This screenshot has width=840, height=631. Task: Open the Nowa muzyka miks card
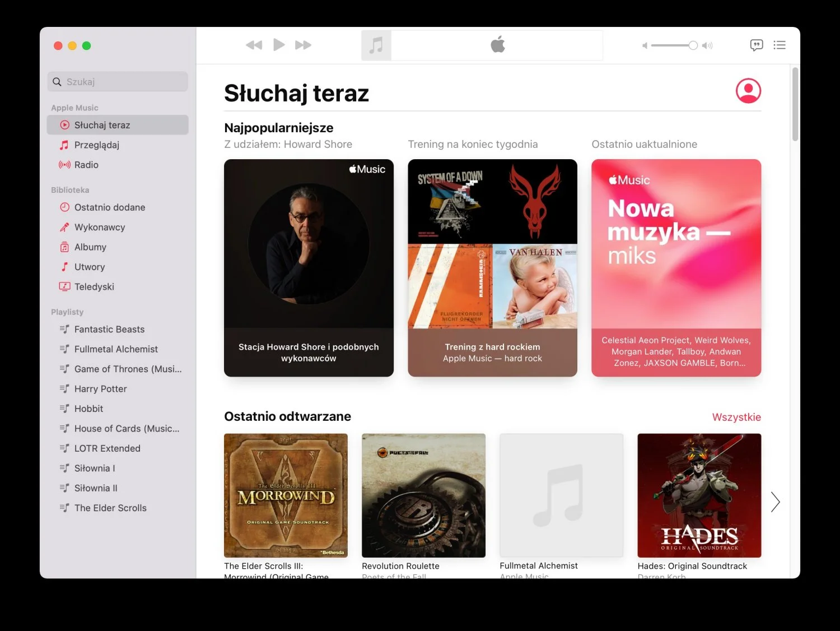pyautogui.click(x=676, y=268)
